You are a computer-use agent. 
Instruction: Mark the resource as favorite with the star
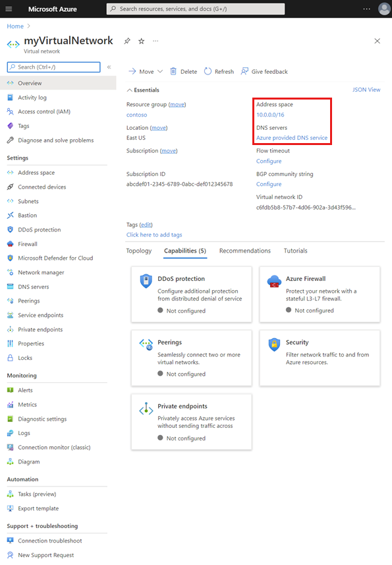(142, 41)
